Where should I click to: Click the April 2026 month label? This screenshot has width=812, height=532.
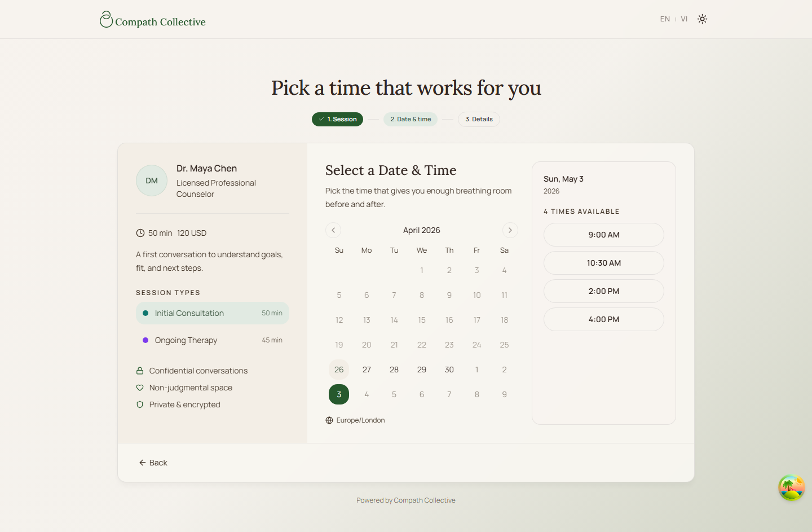[422, 230]
